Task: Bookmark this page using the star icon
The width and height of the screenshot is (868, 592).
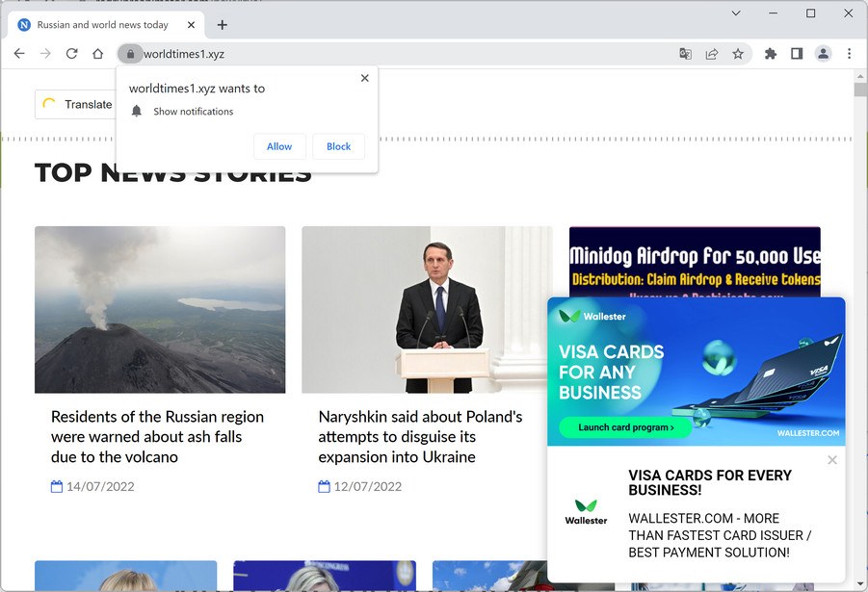Action: 738,54
